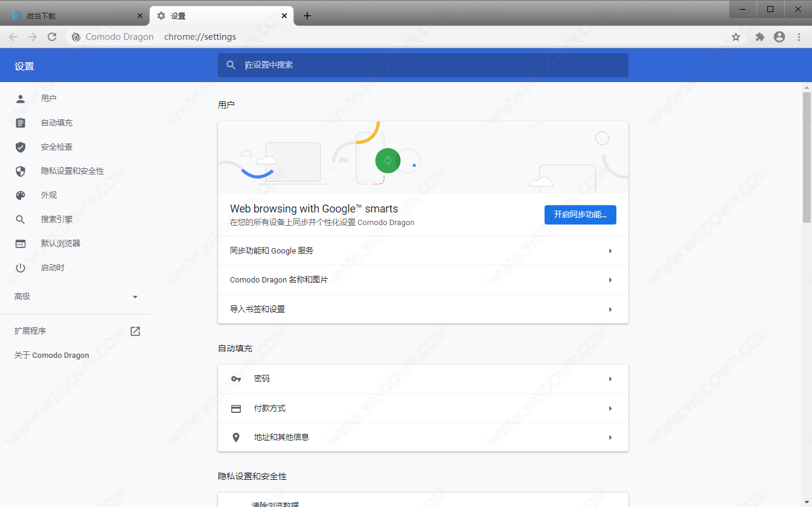812x507 pixels.
Task: Click the scrollbar up arrow
Action: tap(807, 88)
